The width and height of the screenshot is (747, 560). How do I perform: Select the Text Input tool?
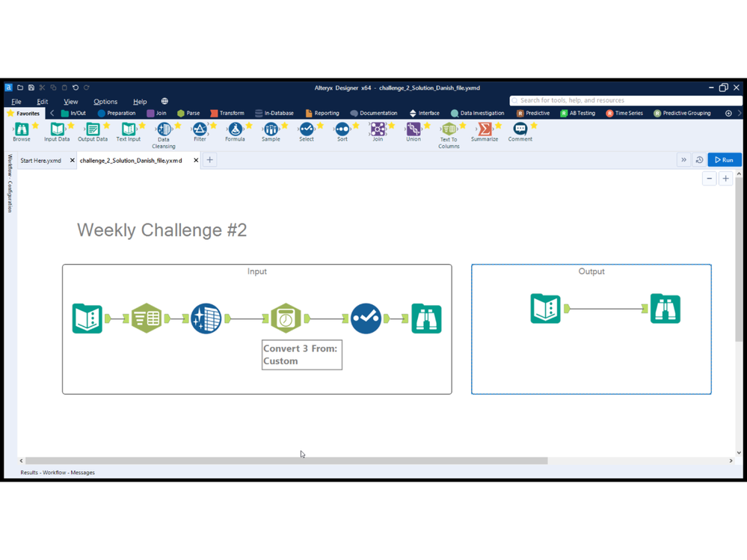(128, 132)
